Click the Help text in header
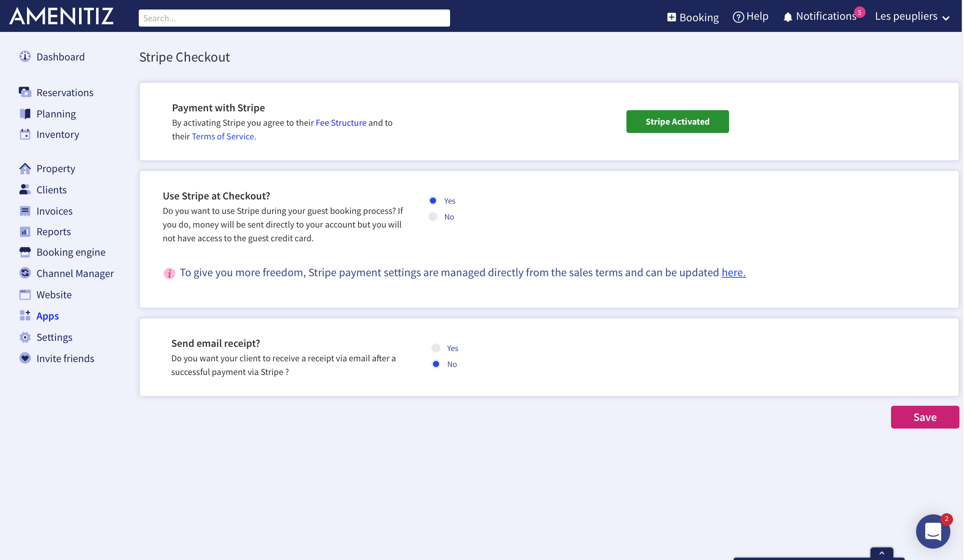964x560 pixels. [757, 16]
